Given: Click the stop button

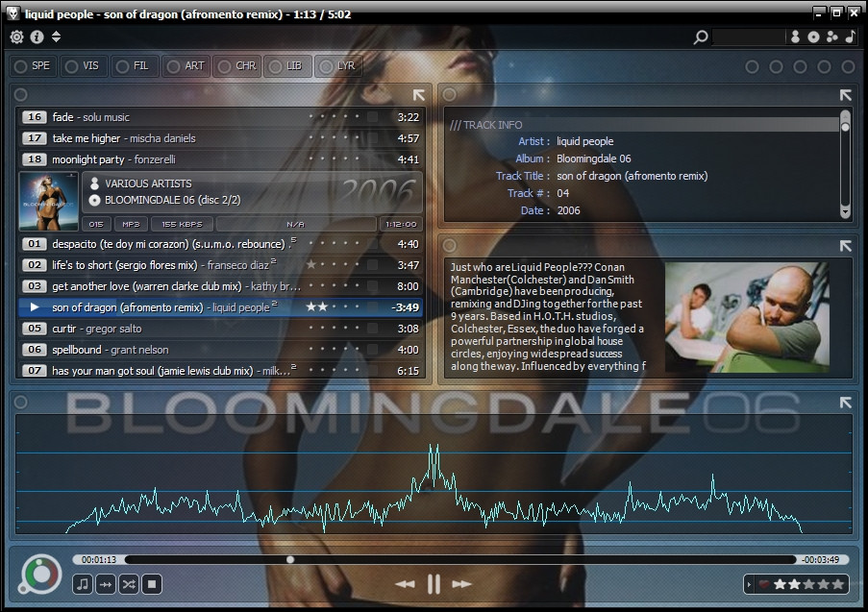Looking at the screenshot, I should pos(152,584).
